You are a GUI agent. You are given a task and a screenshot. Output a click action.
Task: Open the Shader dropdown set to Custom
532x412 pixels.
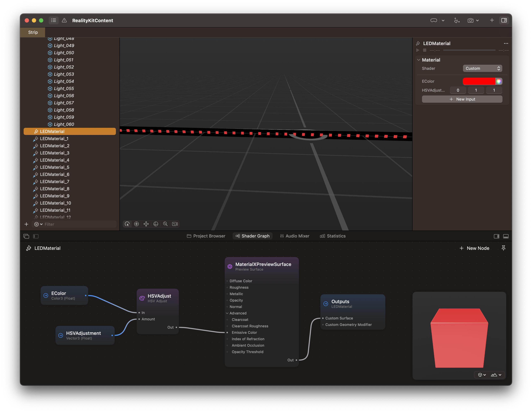[x=482, y=69]
